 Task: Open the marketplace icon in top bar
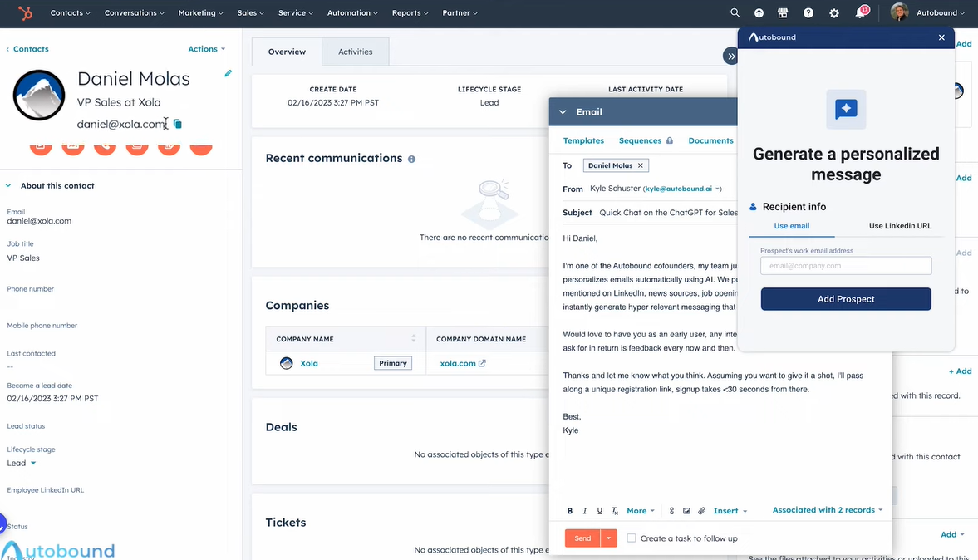point(783,13)
